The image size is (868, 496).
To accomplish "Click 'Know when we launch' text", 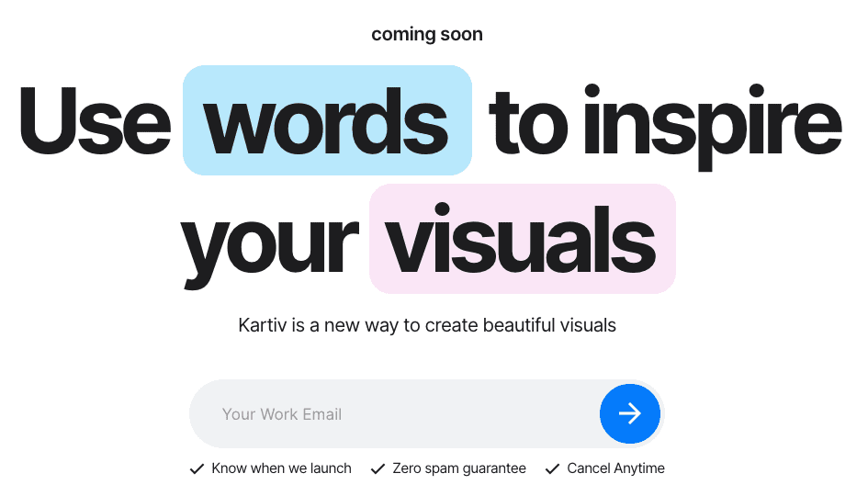I will coord(281,468).
